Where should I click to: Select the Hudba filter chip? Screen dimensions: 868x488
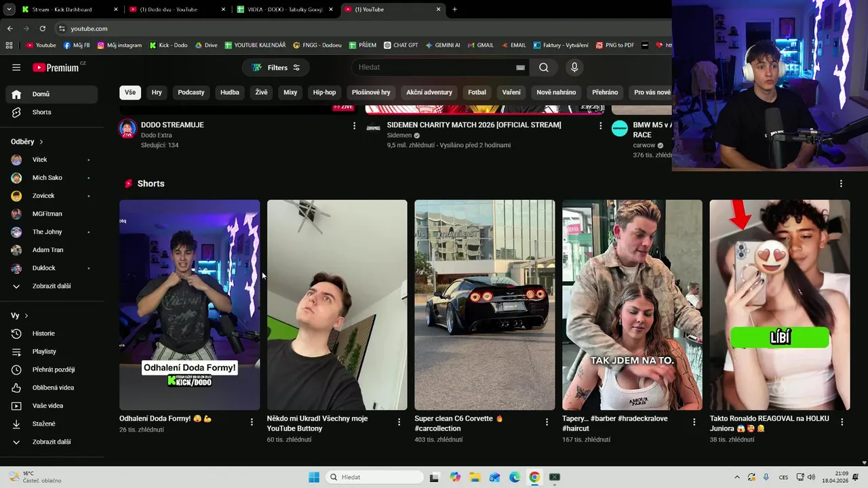230,92
